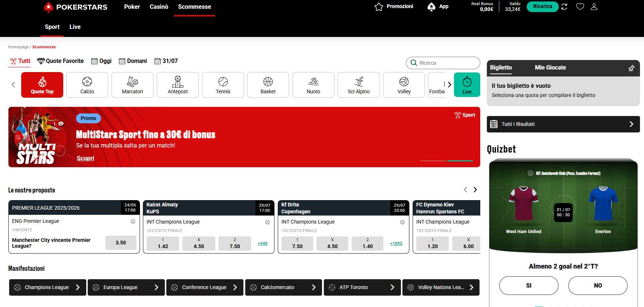Screen dimensions: 644x307
Task: Select odds 1.42 for Kairat Almaty
Action: click(163, 243)
